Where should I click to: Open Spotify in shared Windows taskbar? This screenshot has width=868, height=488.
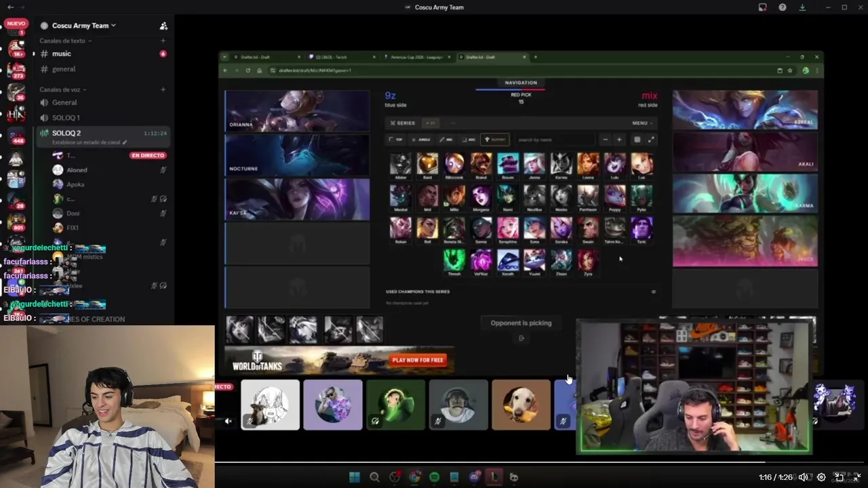click(434, 477)
